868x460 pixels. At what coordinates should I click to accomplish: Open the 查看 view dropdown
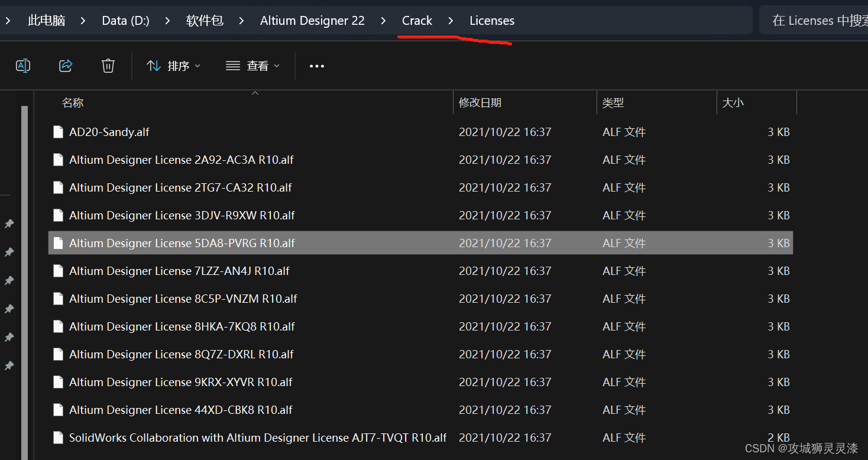click(252, 66)
